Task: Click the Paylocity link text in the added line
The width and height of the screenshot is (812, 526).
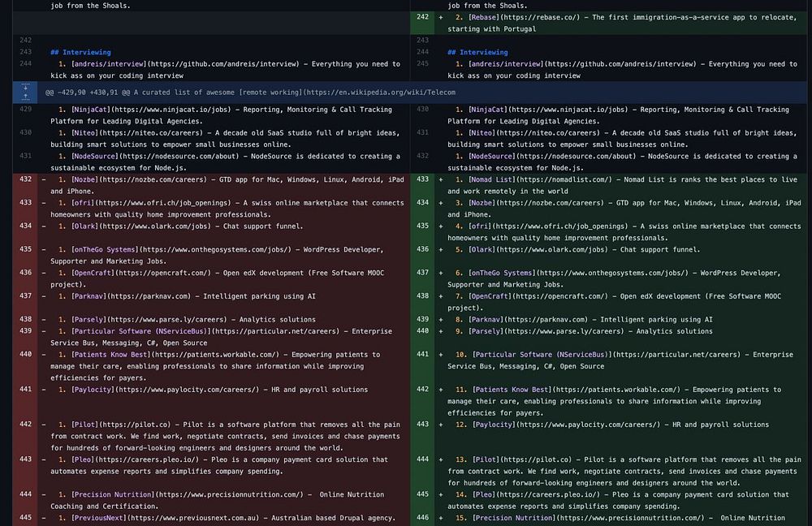Action: 493,425
